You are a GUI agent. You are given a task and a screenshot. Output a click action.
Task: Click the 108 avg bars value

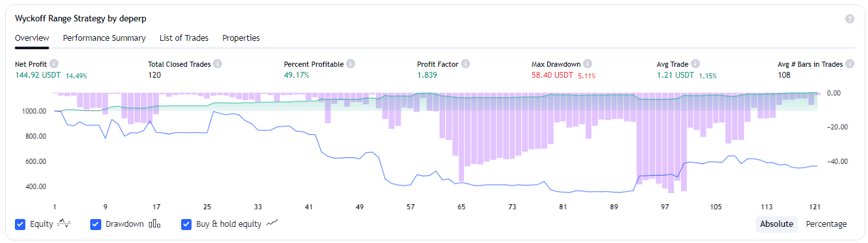(784, 75)
